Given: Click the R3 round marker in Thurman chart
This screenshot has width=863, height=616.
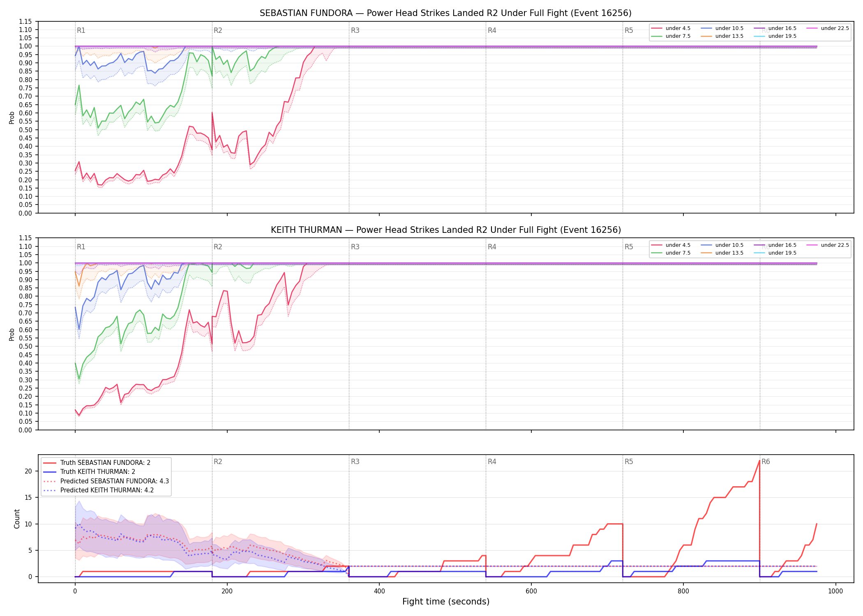Looking at the screenshot, I should [355, 247].
